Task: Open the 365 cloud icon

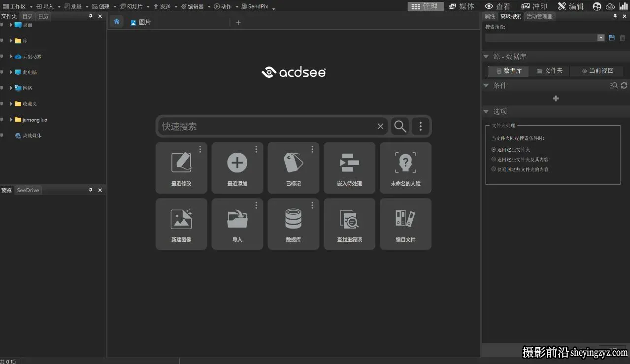Action: pyautogui.click(x=610, y=6)
